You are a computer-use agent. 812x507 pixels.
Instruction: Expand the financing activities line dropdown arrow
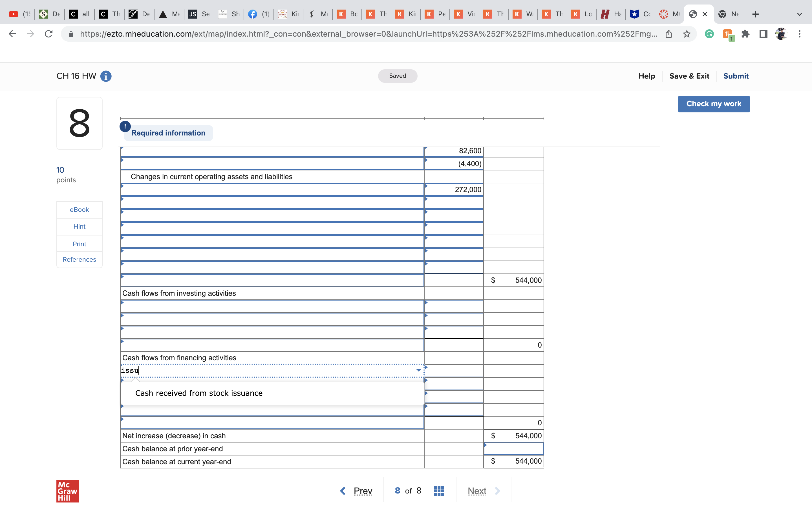[x=418, y=370]
